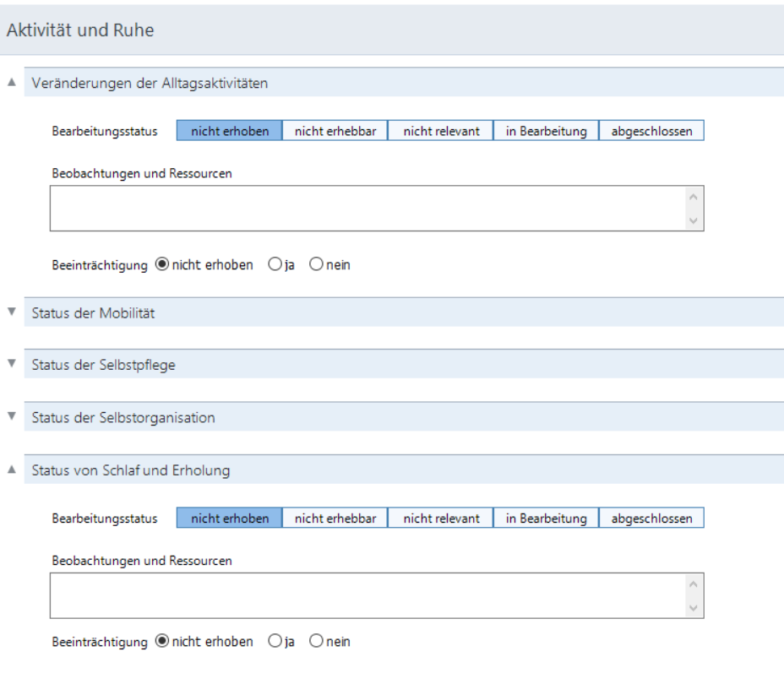
Task: Set Schlaf und Erholung status to 'nicht erhebbar'
Action: click(x=335, y=519)
